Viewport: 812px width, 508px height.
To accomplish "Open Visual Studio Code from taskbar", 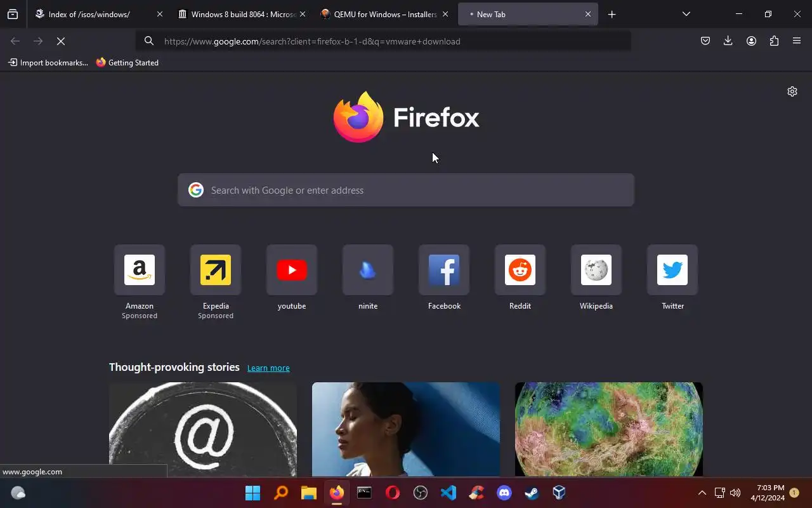I will [449, 493].
